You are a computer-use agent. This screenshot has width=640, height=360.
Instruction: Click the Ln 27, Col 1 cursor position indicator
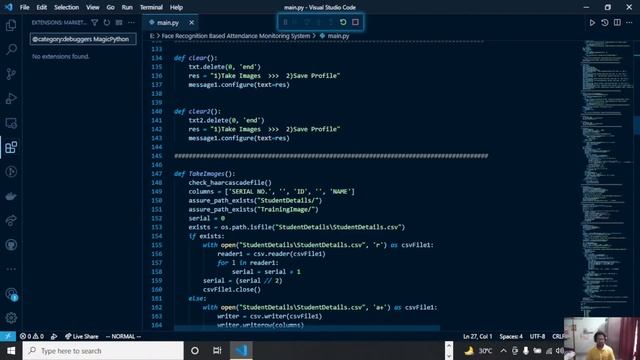point(478,336)
